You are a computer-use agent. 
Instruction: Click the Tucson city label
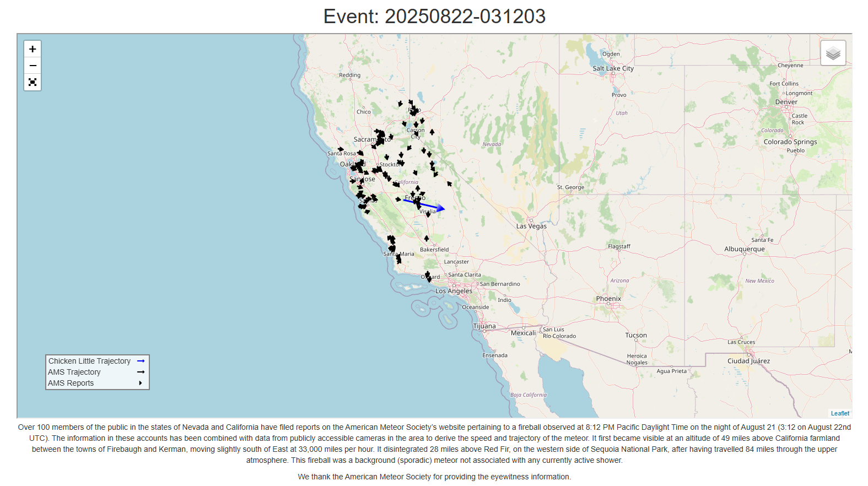[636, 335]
